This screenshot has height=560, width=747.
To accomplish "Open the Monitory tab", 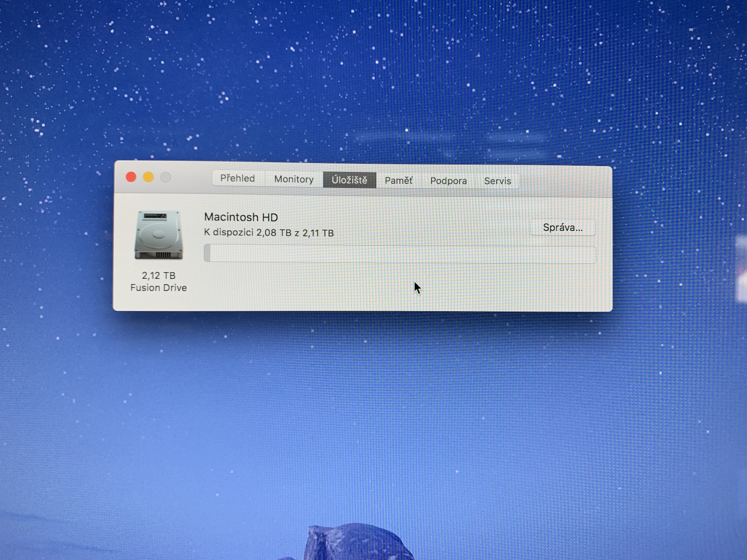I will click(x=294, y=179).
